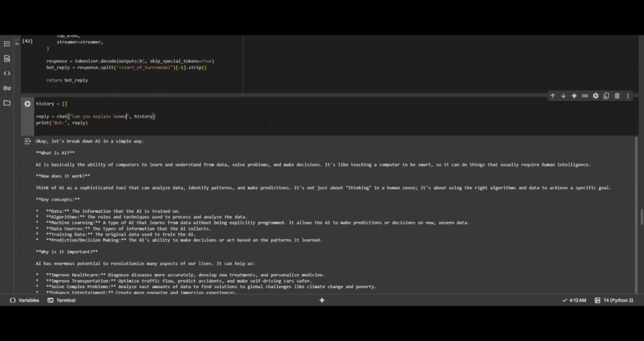Image resolution: width=644 pixels, height=341 pixels.
Task: Open the Files folder panel in sidebar
Action: (x=7, y=103)
